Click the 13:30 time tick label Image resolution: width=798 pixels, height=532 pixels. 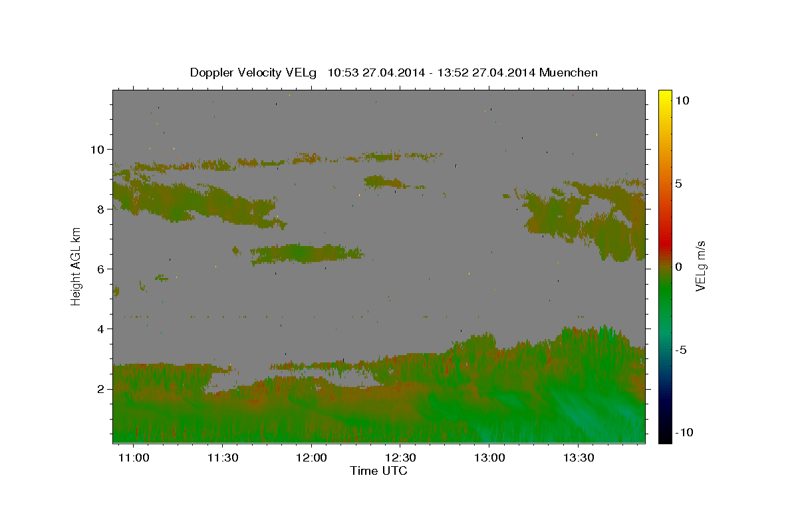pyautogui.click(x=578, y=458)
